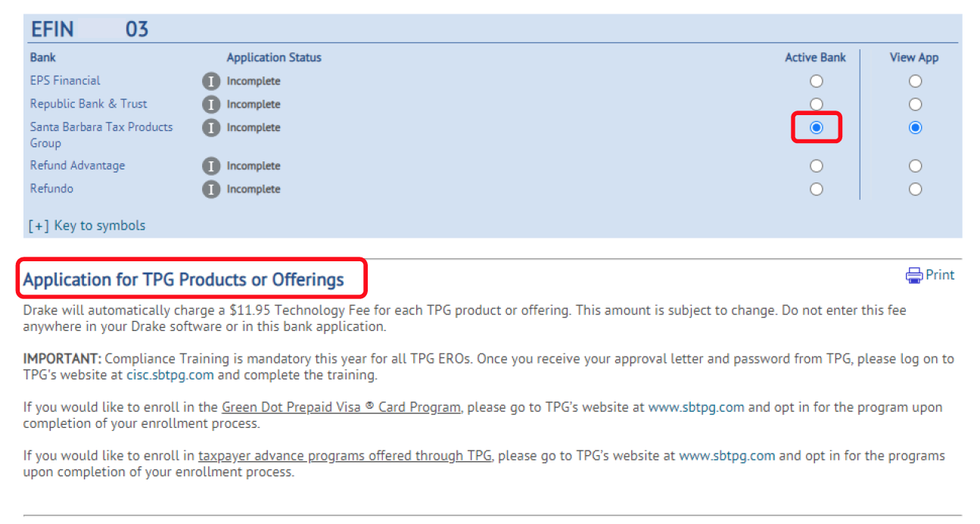980x524 pixels.
Task: Choose View App radio for EPS Financial
Action: point(915,81)
